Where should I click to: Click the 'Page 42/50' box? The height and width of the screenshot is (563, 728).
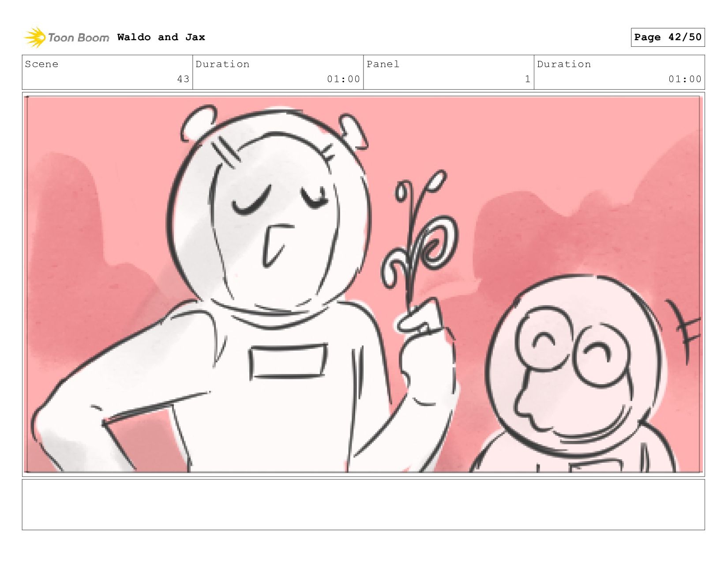point(668,37)
